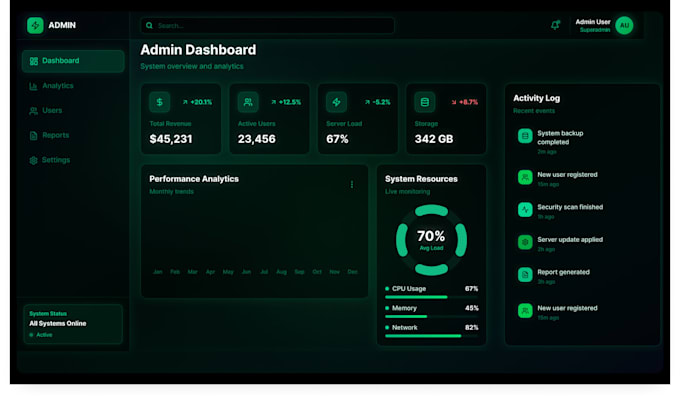Click the Reports document icon in sidebar
This screenshot has height=401, width=680.
[x=33, y=135]
